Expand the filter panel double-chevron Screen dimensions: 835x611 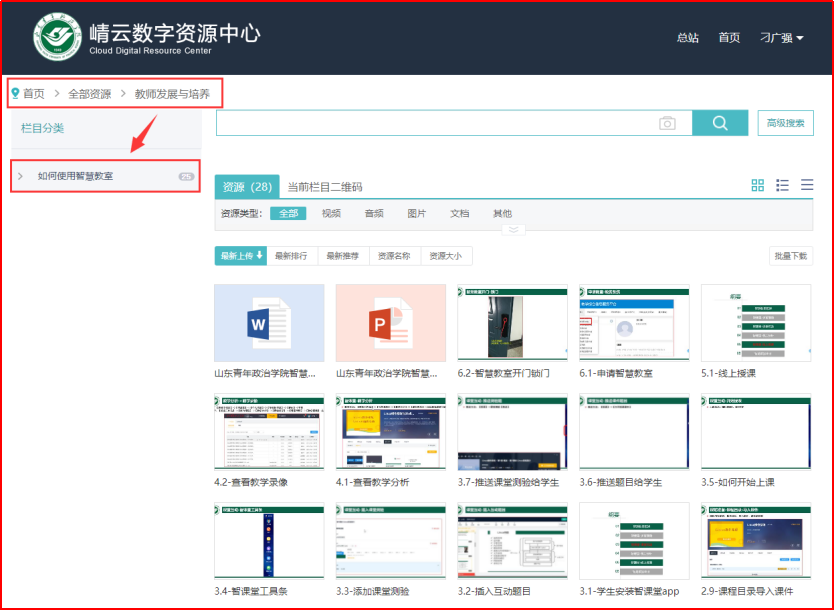[513, 229]
